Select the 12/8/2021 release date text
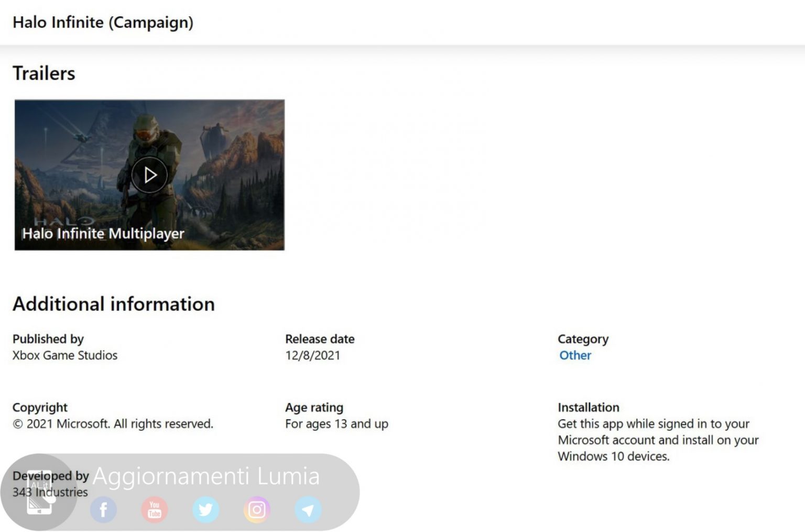This screenshot has height=532, width=805. (312, 355)
